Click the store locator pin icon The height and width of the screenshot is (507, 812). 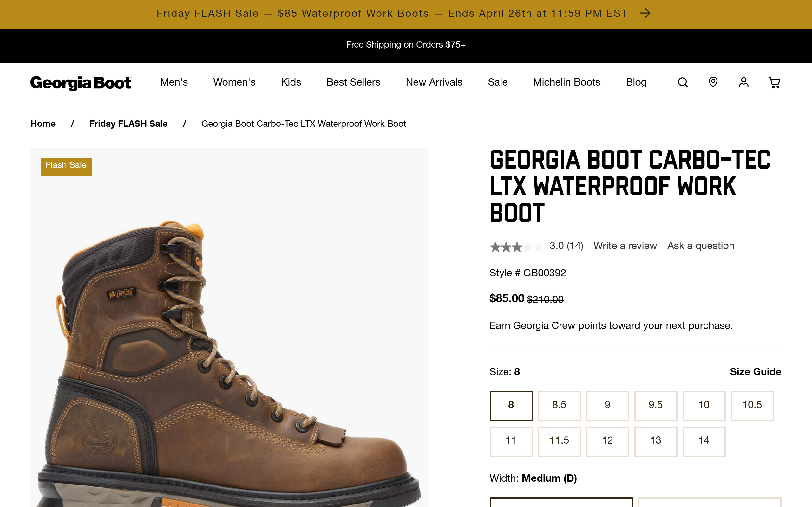[x=713, y=82]
